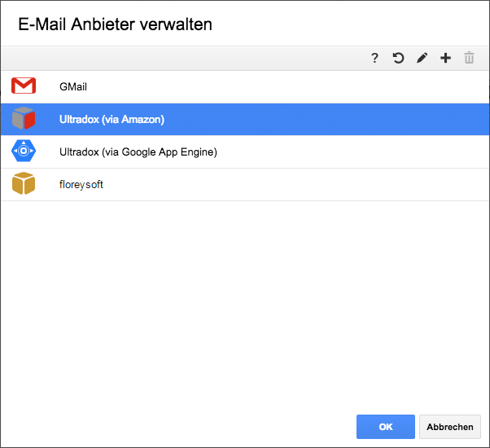Click the E-Mail Anbieter verwalten title

click(115, 24)
